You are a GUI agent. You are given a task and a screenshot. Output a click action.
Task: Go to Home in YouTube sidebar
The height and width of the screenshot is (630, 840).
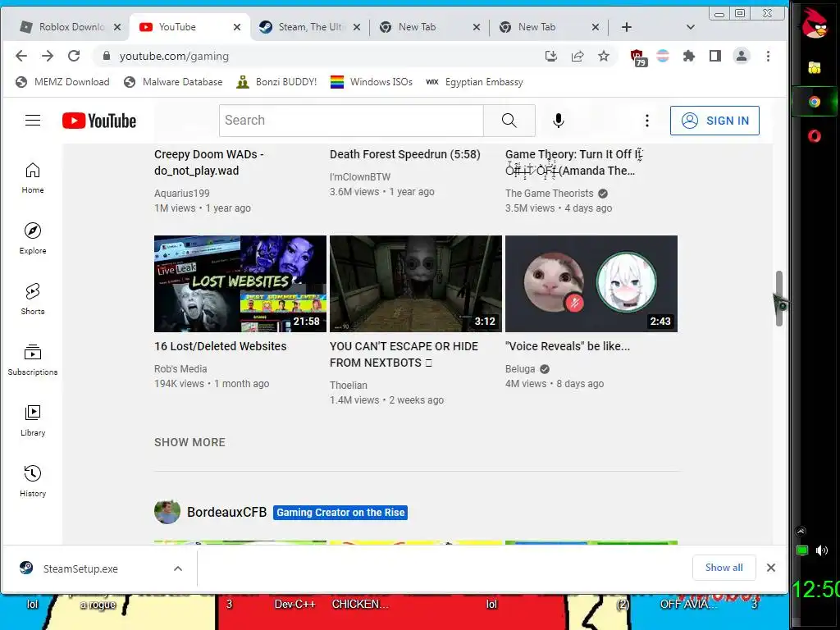33,178
